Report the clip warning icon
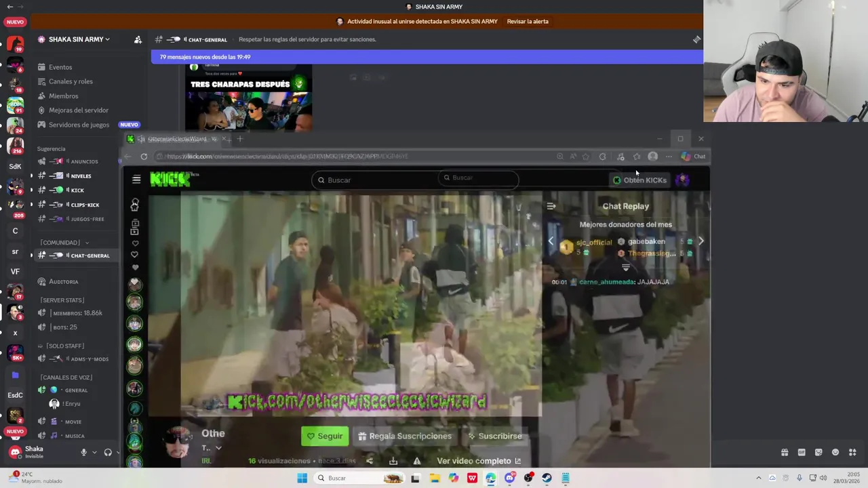Viewport: 868px width, 488px height. (x=417, y=461)
